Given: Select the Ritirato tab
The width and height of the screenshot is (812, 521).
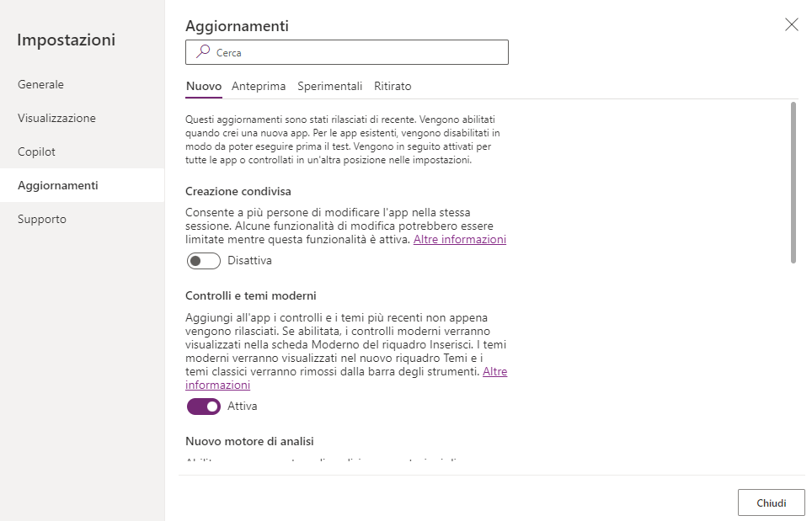Looking at the screenshot, I should click(x=393, y=86).
